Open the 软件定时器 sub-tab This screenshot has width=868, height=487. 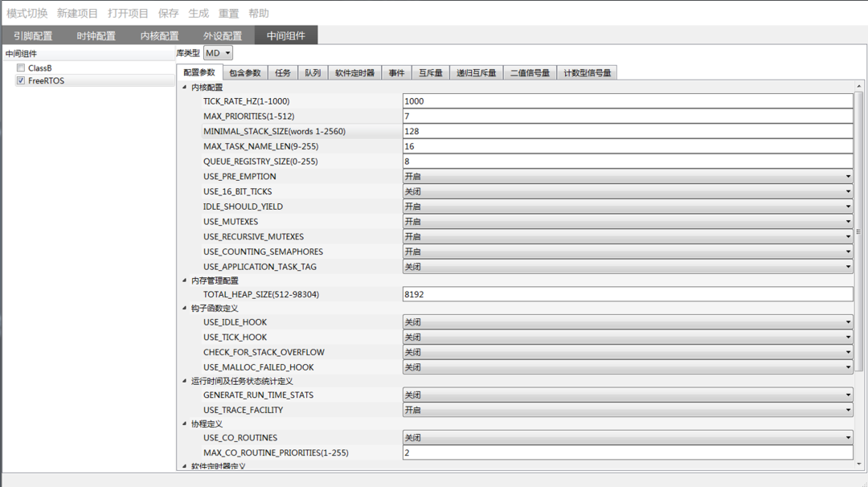coord(355,73)
